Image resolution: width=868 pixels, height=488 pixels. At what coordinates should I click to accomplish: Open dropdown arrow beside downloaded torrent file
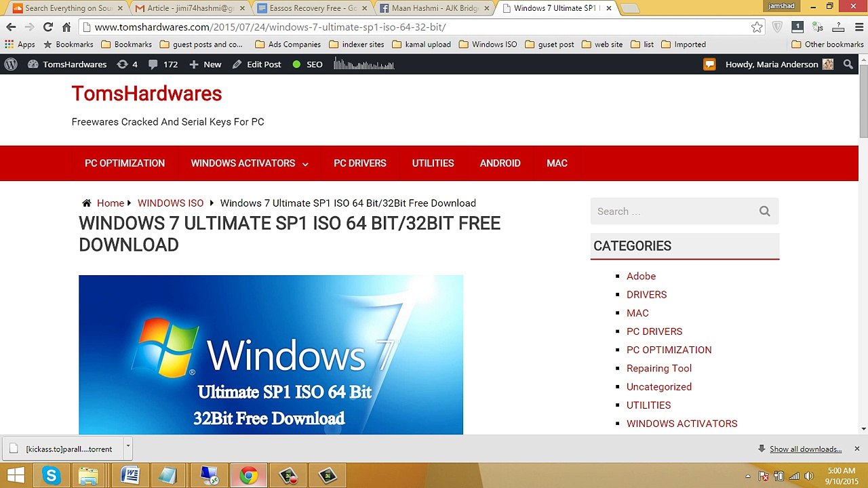(x=127, y=448)
